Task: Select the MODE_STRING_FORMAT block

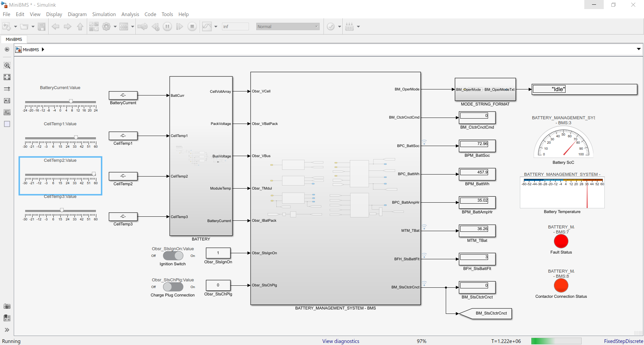Action: click(x=485, y=89)
